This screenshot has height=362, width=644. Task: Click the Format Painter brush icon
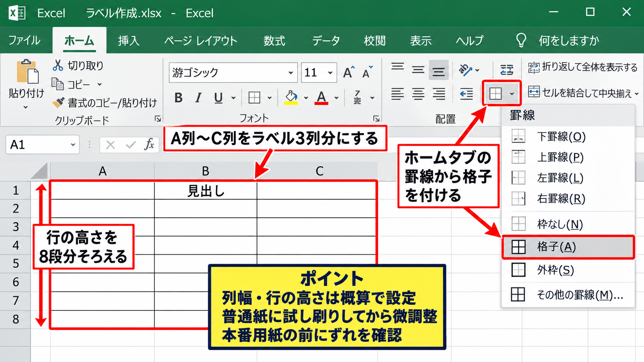pos(58,102)
